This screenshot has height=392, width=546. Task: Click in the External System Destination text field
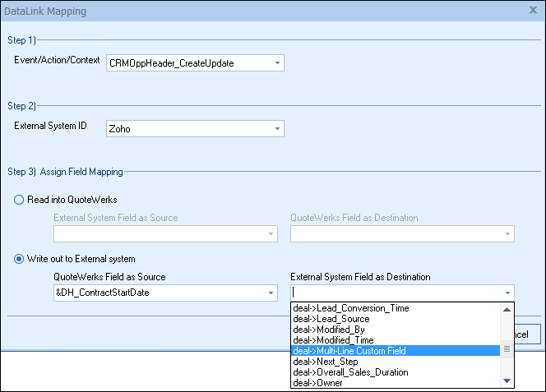395,293
